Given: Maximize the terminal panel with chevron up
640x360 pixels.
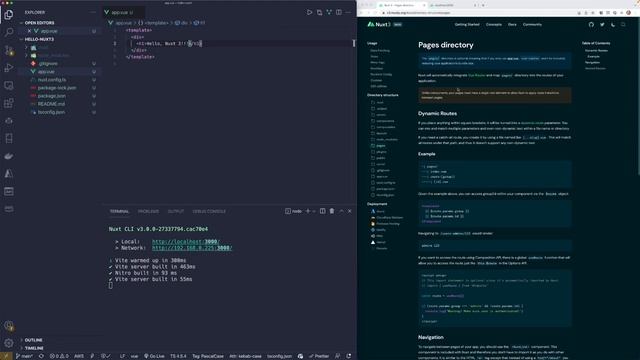Looking at the screenshot, I should [341, 211].
